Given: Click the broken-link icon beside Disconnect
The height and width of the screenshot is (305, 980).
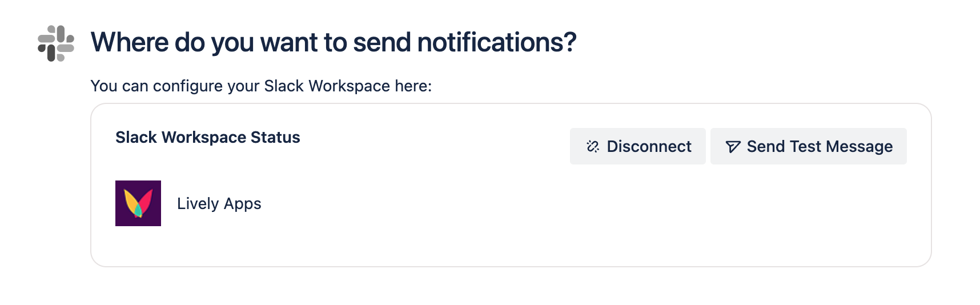Looking at the screenshot, I should click(593, 147).
